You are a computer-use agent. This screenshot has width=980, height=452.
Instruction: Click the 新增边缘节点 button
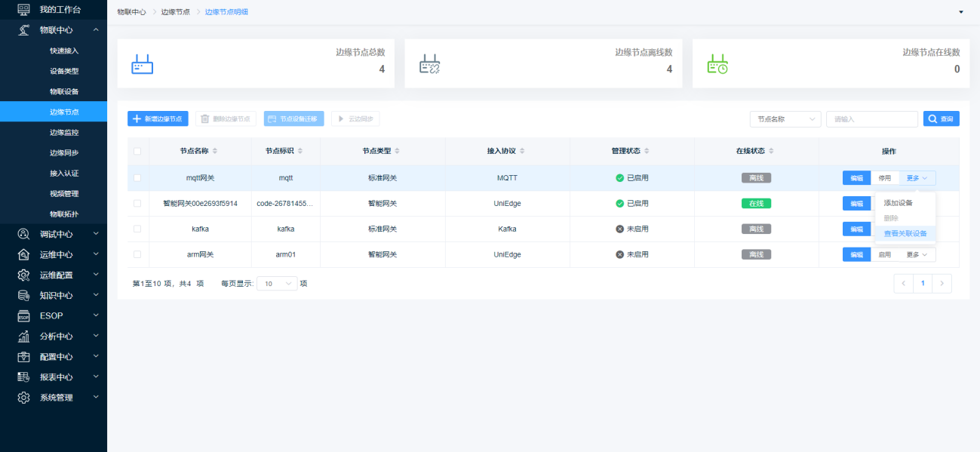pos(158,119)
